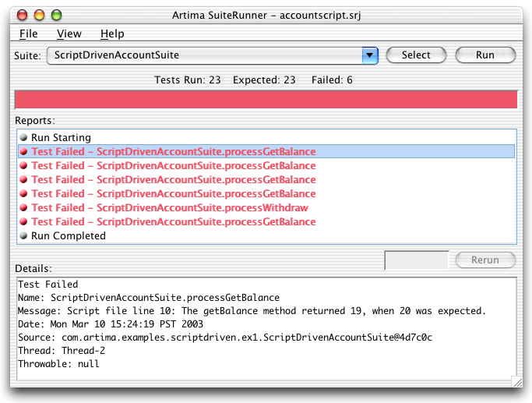Open the Help menu

click(x=112, y=34)
